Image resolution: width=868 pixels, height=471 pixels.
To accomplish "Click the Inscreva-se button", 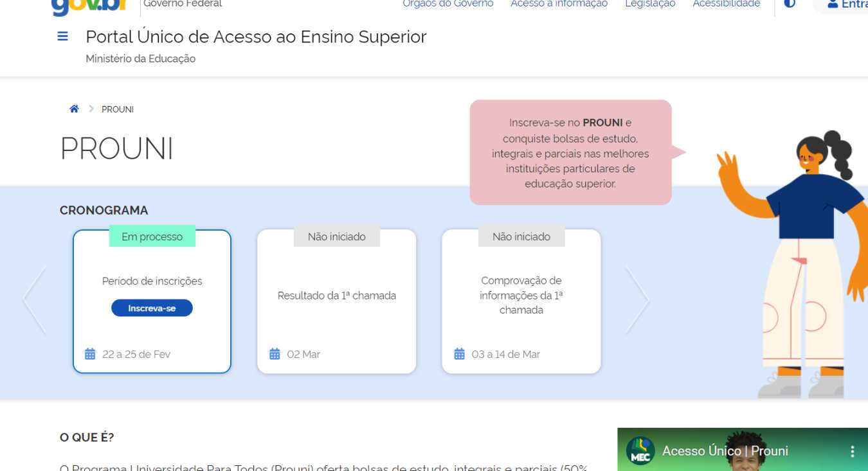I will point(152,308).
